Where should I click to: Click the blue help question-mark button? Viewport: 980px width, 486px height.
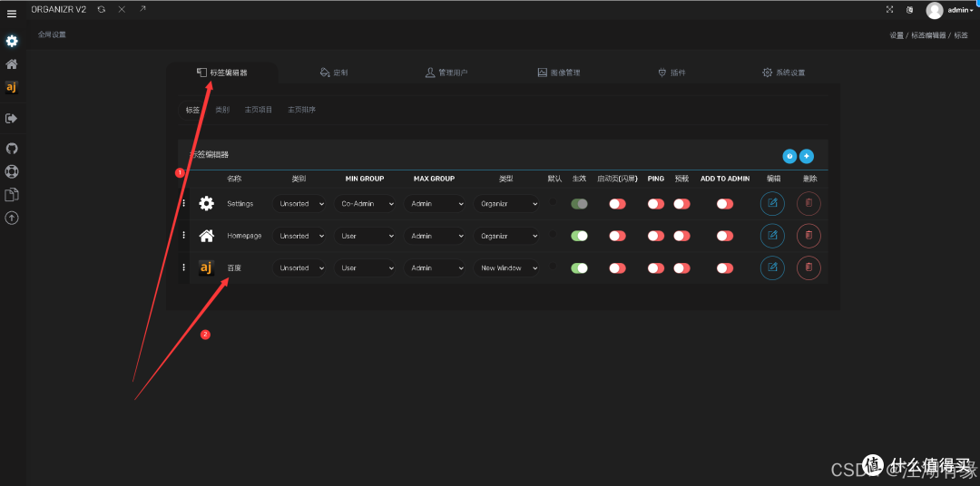pyautogui.click(x=789, y=156)
